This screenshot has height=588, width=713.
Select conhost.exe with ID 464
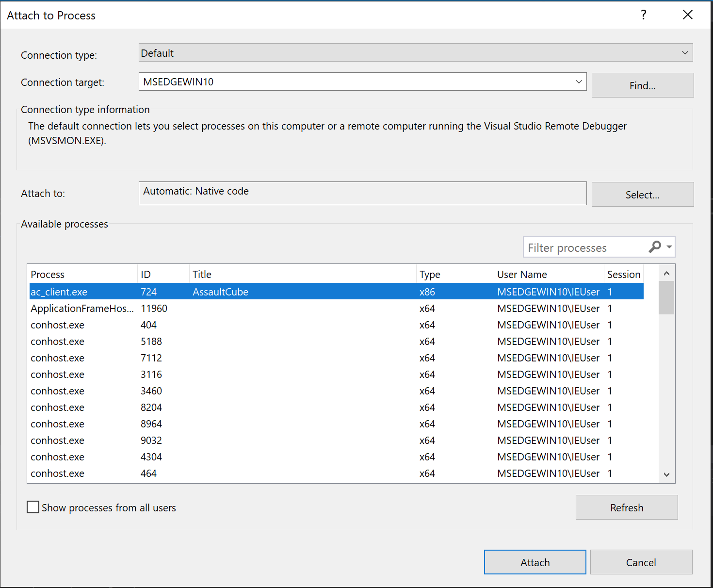(336, 473)
